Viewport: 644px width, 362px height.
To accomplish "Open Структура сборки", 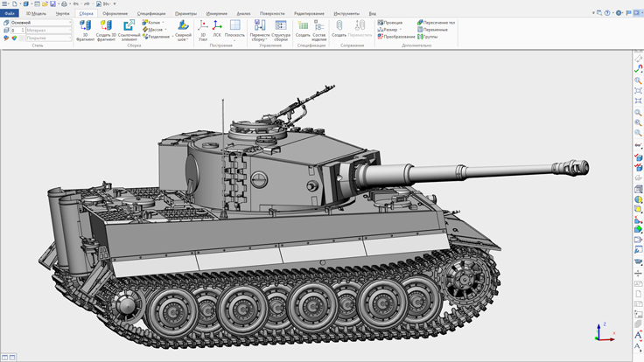I will (281, 31).
